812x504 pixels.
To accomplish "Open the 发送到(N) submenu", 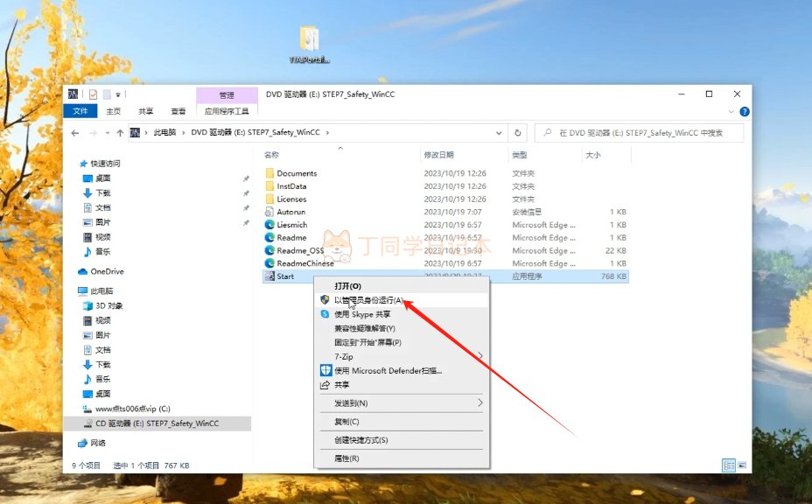I will point(402,403).
